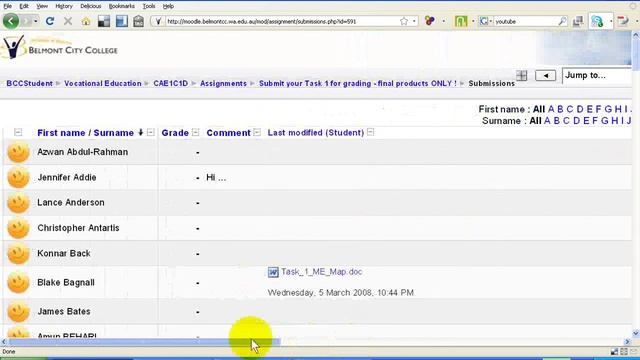Sort by Comment column header
Screen dimensions: 640x360
(x=228, y=133)
